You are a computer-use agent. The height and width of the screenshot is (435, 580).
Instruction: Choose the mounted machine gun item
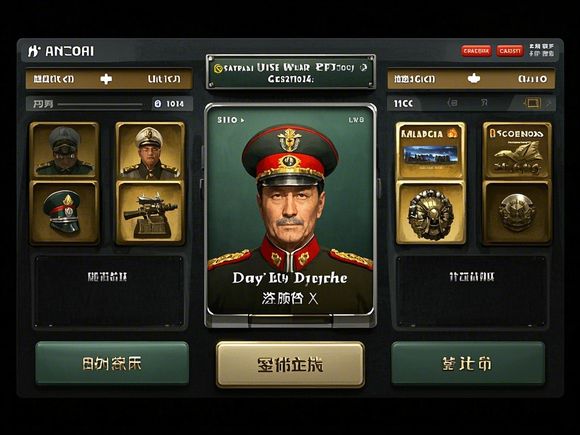pyautogui.click(x=150, y=213)
